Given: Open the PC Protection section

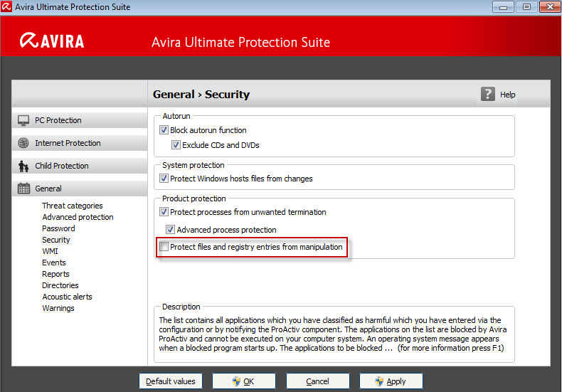Looking at the screenshot, I should coord(80,120).
